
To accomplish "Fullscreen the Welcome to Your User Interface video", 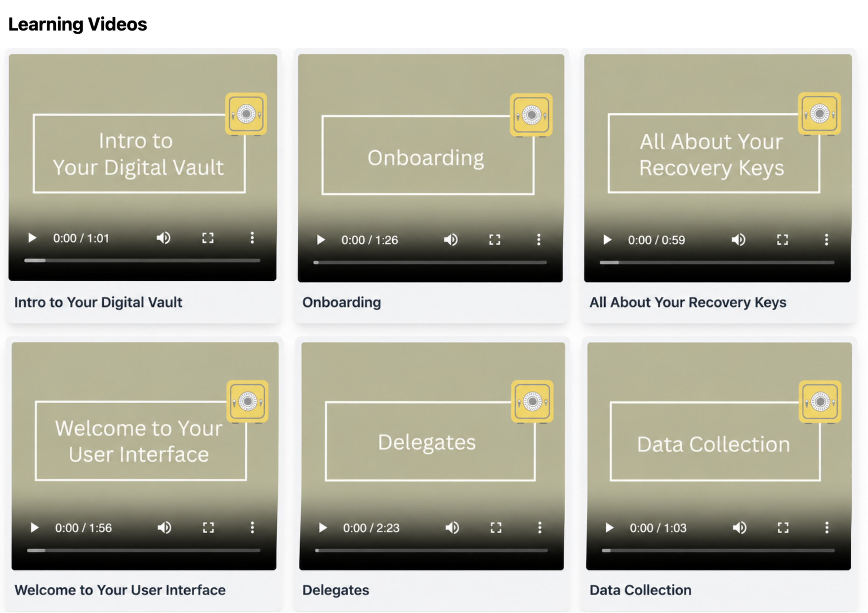I will (x=208, y=528).
